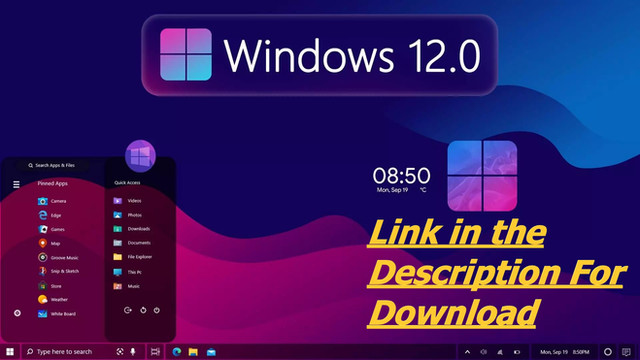Click the Search Apps & Files box

coord(52,165)
